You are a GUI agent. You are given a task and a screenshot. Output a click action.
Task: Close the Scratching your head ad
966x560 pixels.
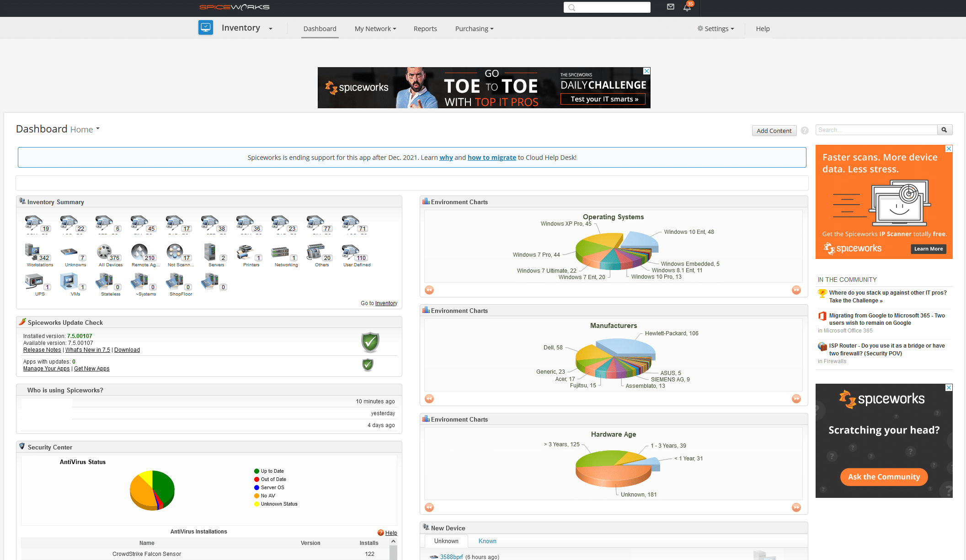[x=949, y=387]
